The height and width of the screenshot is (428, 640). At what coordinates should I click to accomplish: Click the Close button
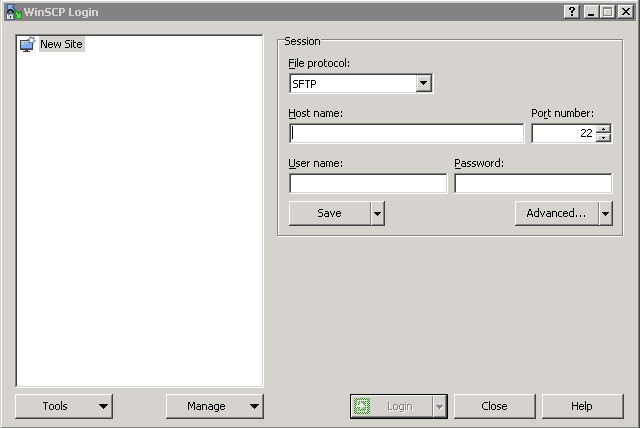(x=495, y=406)
